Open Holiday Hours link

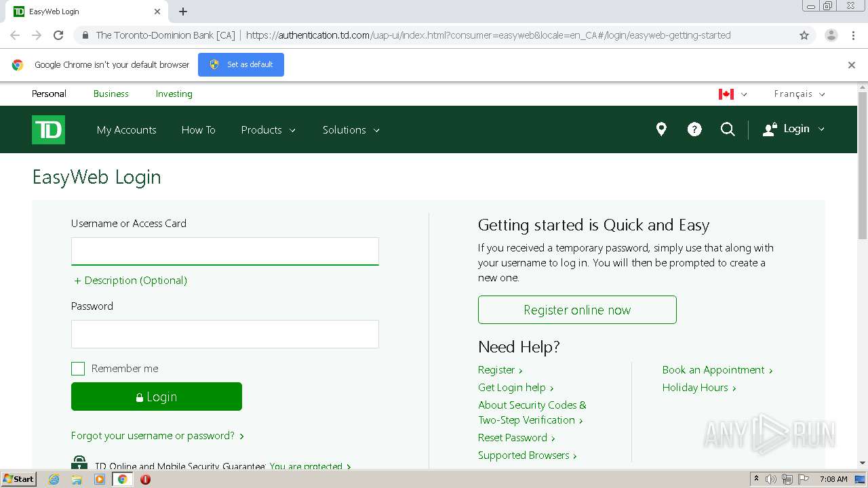(699, 388)
